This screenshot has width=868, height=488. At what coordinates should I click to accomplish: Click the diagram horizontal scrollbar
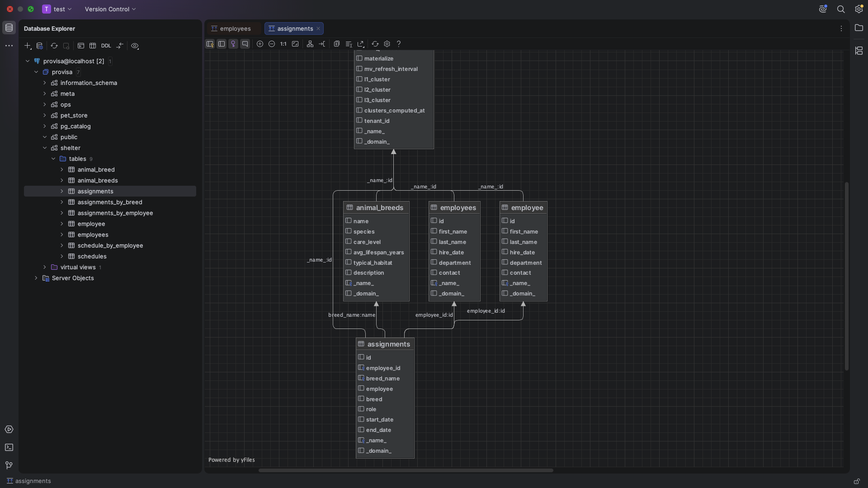[x=406, y=470]
